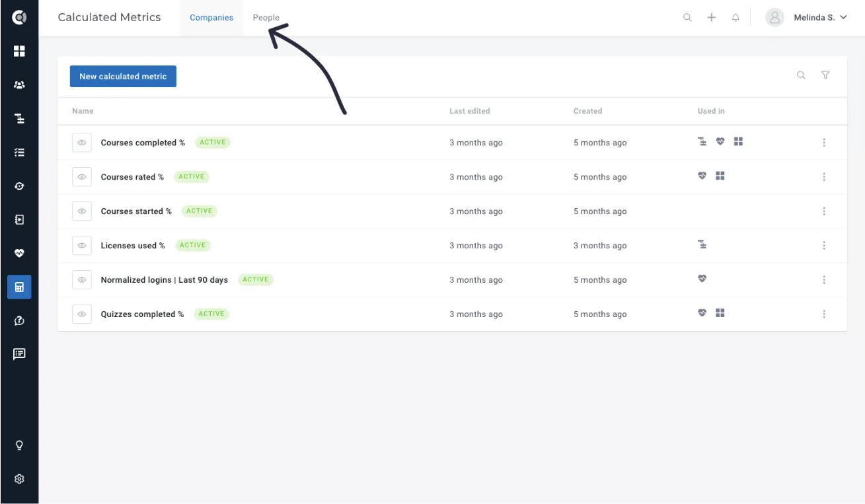Viewport: 865px width, 504px height.
Task: Open the Normalized logins | Last 90 days metric
Action: click(x=164, y=280)
